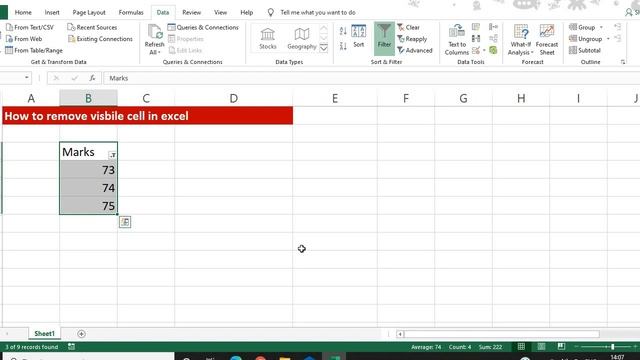Click the horizontal scrollbar track

[x=502, y=334]
